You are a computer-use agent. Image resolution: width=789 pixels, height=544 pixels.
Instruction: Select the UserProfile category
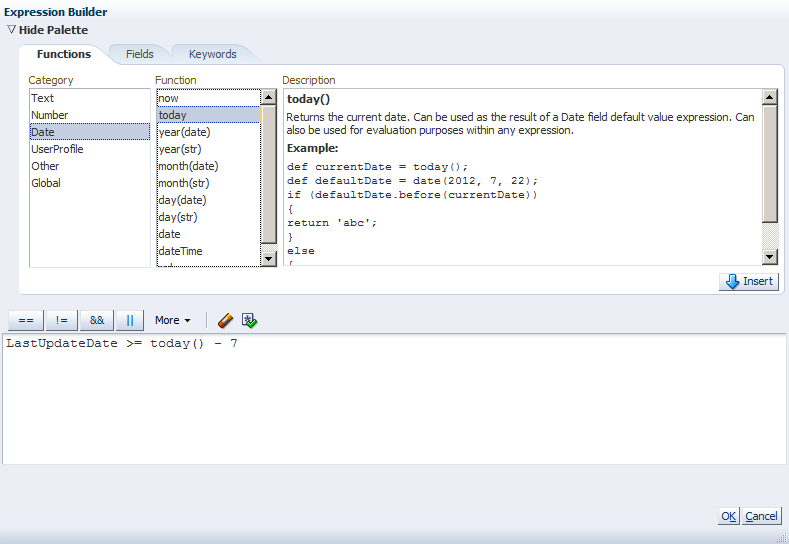tap(90, 149)
